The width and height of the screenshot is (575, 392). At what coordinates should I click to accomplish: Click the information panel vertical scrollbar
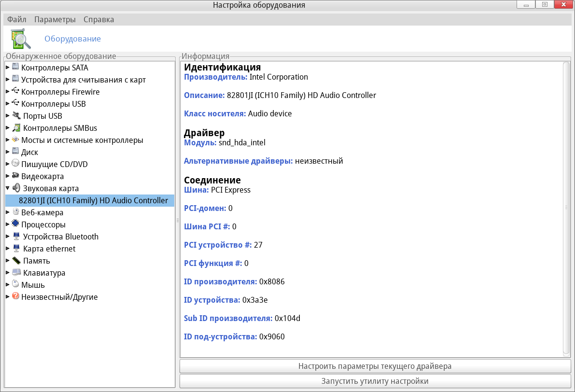pyautogui.click(x=566, y=209)
